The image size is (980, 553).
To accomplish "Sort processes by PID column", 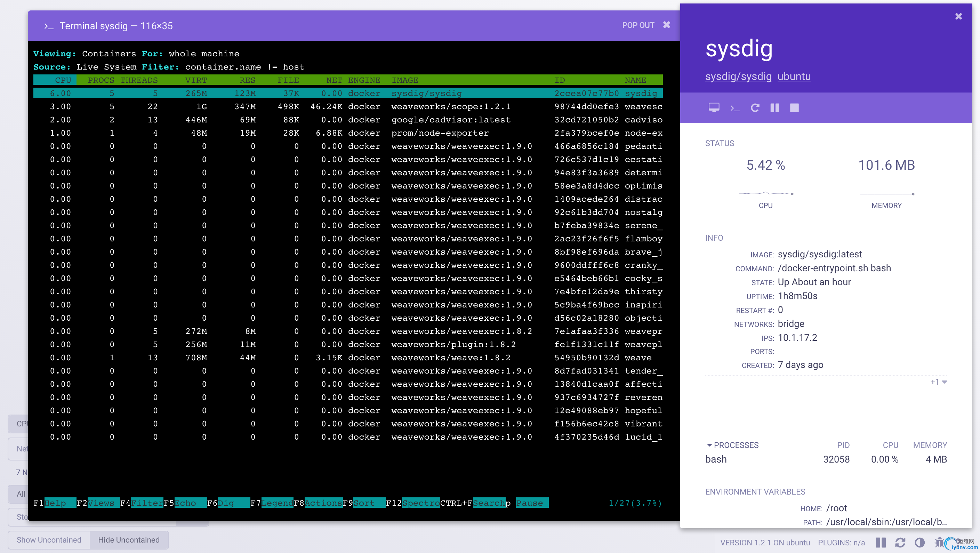I will [843, 445].
